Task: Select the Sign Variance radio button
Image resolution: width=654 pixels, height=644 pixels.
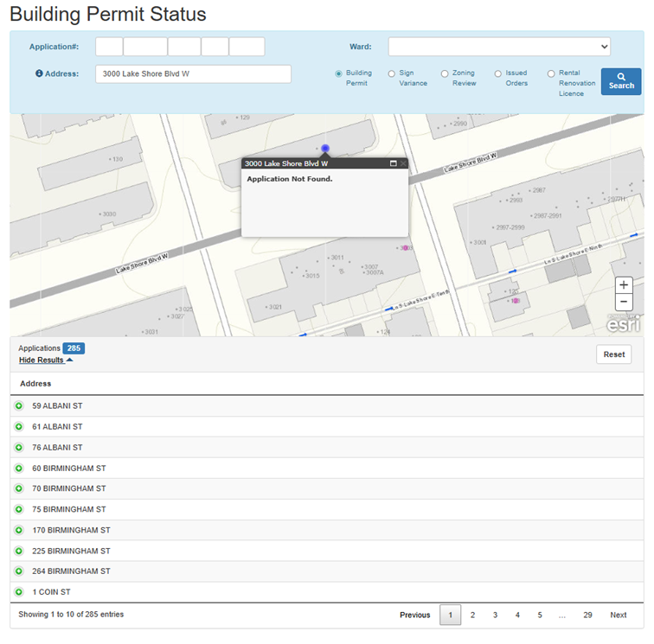Action: (x=392, y=74)
